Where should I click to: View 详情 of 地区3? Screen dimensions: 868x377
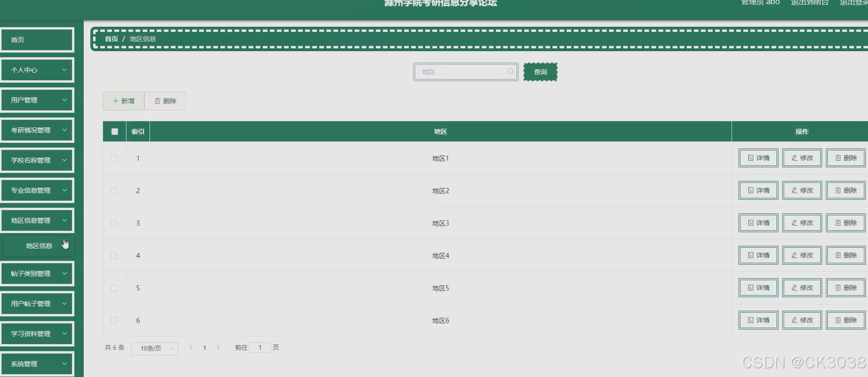[x=758, y=223]
